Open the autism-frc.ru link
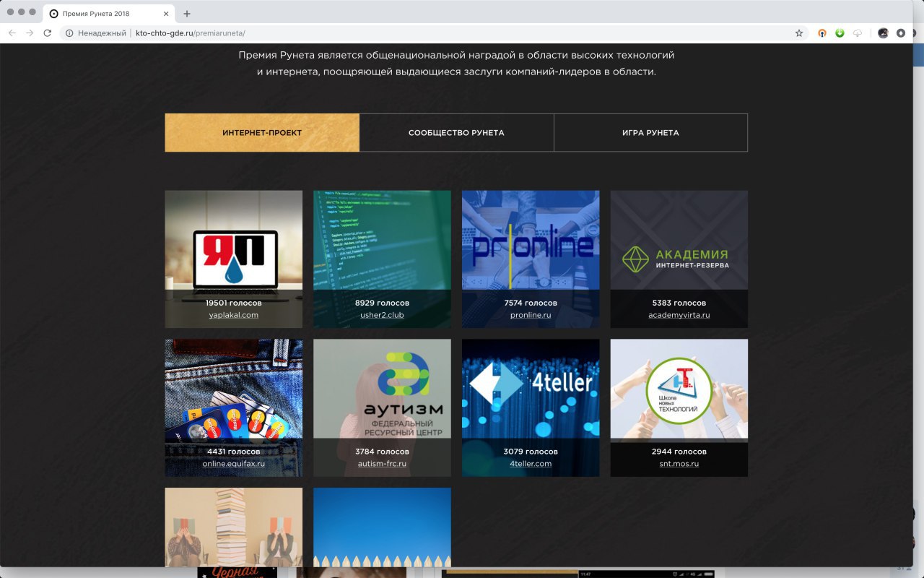The image size is (924, 578). coord(382,464)
